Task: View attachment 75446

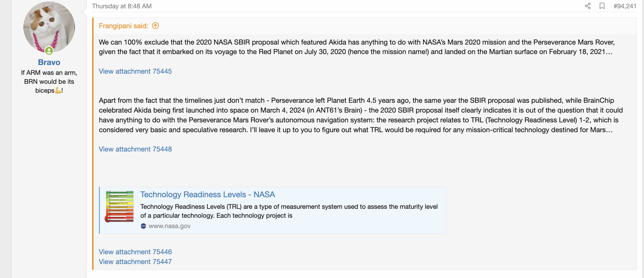Action: coord(135,252)
